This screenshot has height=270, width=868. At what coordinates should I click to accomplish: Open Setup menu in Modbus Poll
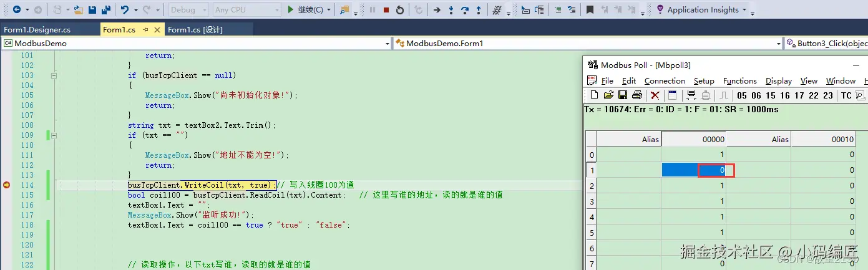click(704, 80)
